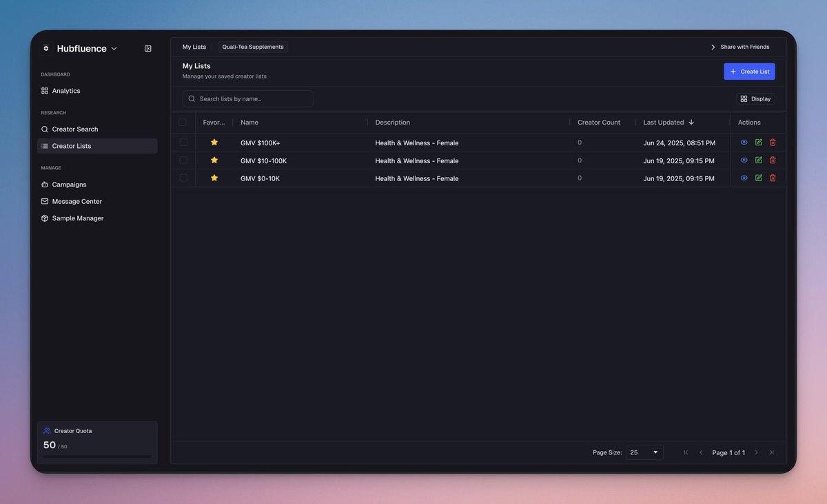
Task: Focus the Search lists by name field
Action: tap(248, 98)
